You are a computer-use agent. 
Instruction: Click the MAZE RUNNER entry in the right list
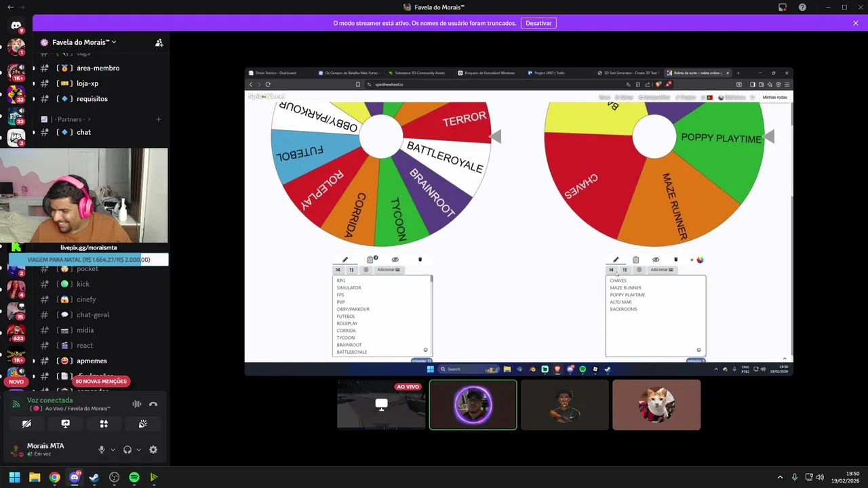click(x=625, y=288)
